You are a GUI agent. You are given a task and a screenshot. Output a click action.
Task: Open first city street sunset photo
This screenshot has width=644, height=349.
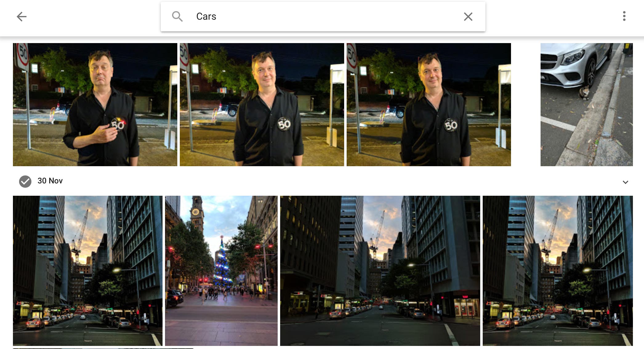[x=88, y=271]
